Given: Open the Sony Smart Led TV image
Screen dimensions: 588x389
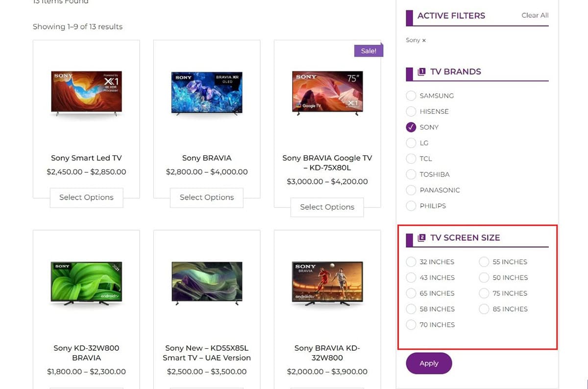Looking at the screenshot, I should (x=86, y=94).
